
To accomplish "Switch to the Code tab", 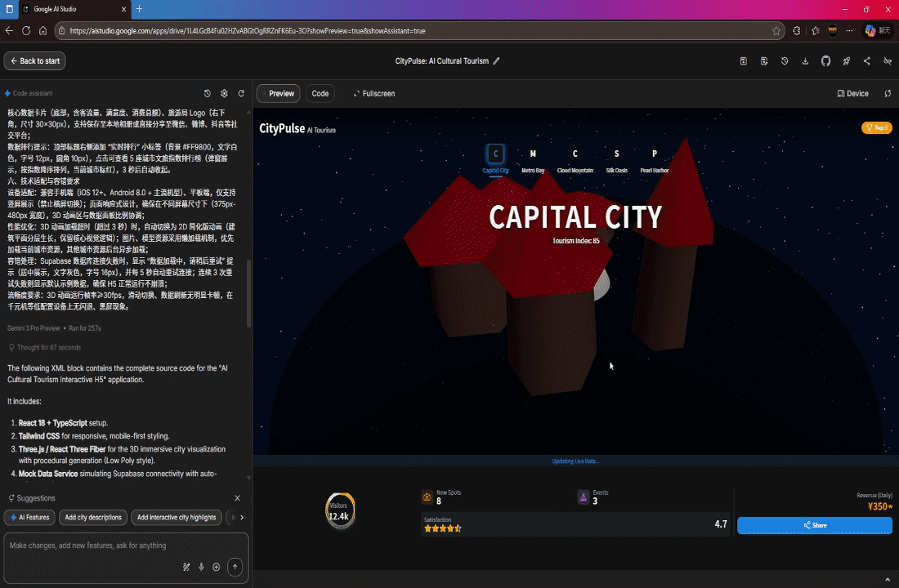I will pyautogui.click(x=320, y=93).
